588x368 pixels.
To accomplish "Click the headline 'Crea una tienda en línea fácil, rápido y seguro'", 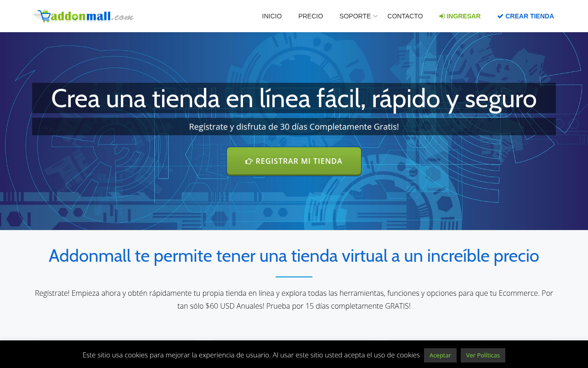I will click(294, 98).
